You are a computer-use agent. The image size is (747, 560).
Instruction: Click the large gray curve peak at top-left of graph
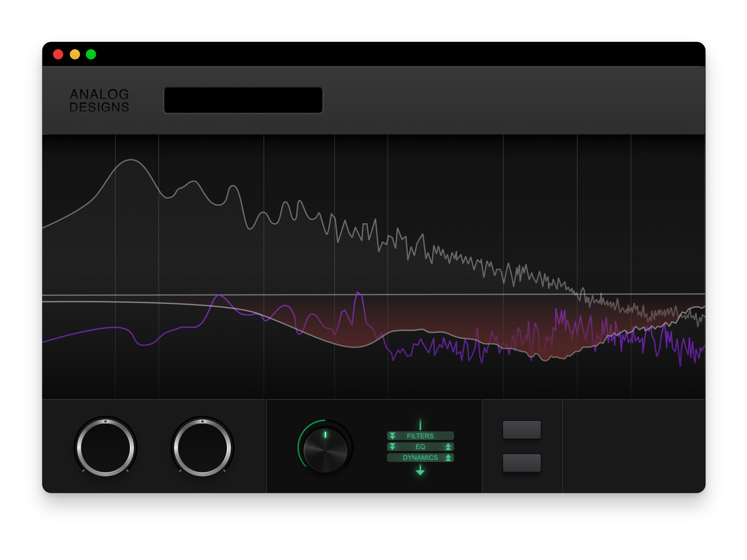click(x=131, y=160)
